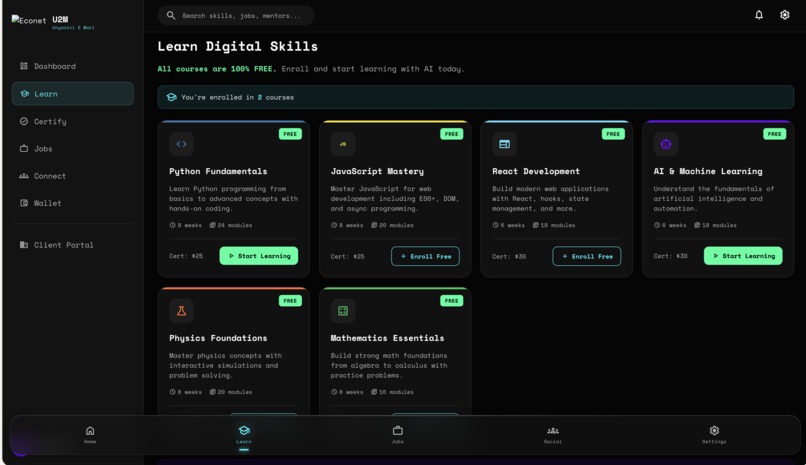Viewport: 806px width, 465px height.
Task: Click the "You're enrolled in 2 courses" text
Action: click(237, 97)
